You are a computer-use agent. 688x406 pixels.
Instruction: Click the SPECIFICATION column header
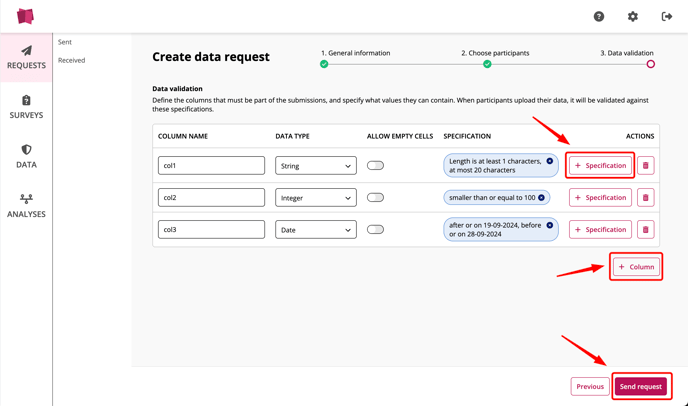pos(467,137)
